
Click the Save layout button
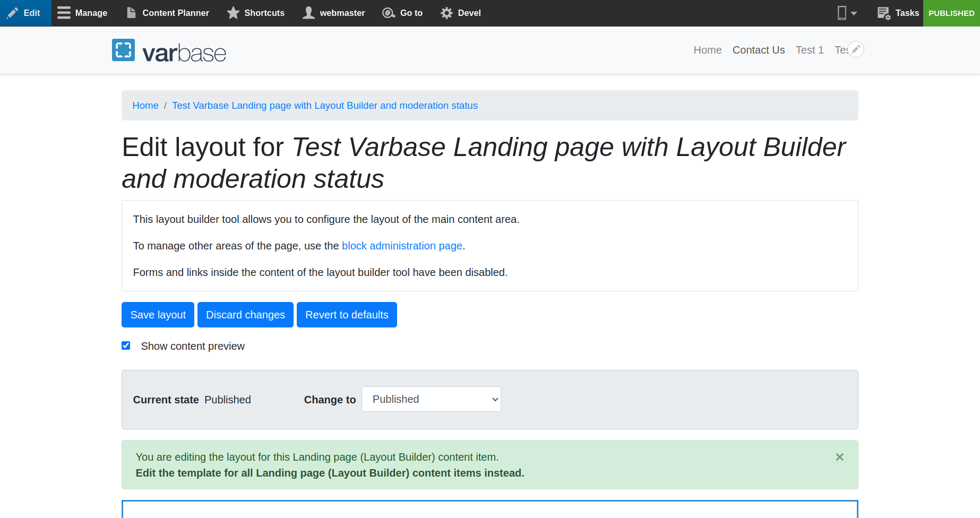coord(158,315)
